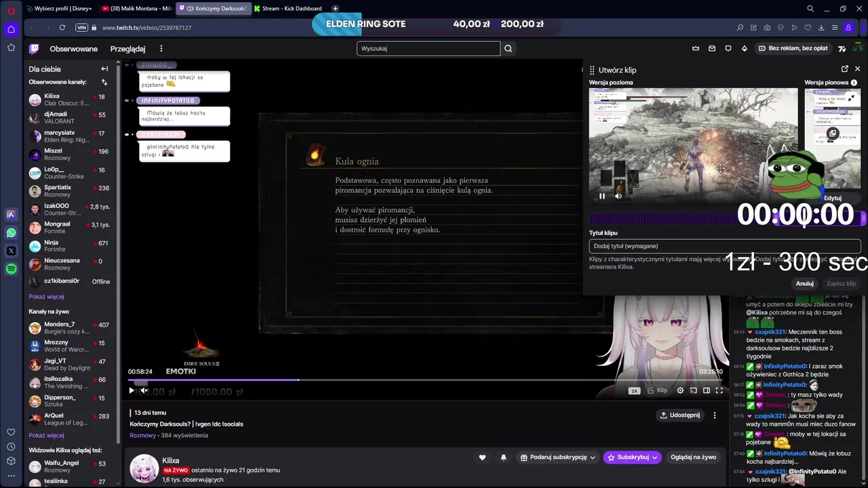Pop out the Utwórz klip panel
Viewport: 868px width, 488px height.
pos(844,69)
